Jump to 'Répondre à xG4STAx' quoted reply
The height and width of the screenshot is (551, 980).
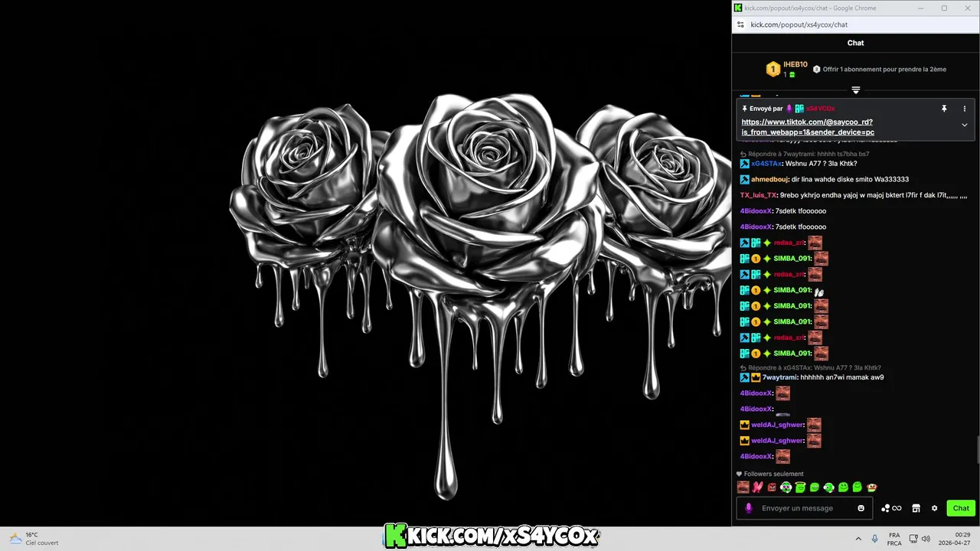[810, 368]
